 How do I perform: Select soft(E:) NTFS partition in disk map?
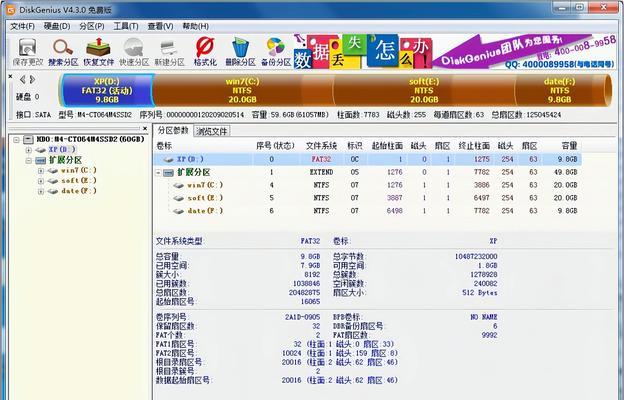[424, 90]
